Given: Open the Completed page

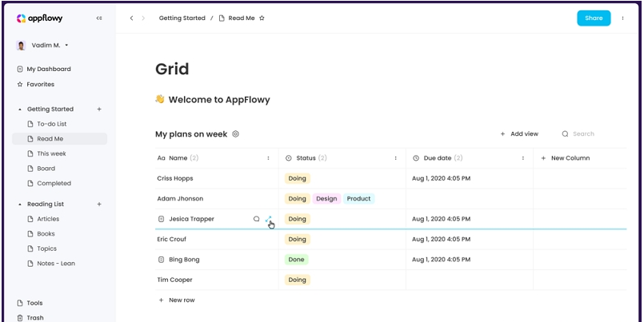Looking at the screenshot, I should click(x=49, y=183).
